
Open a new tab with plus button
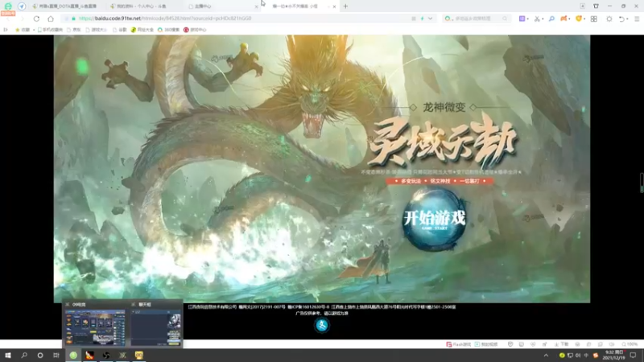click(345, 6)
